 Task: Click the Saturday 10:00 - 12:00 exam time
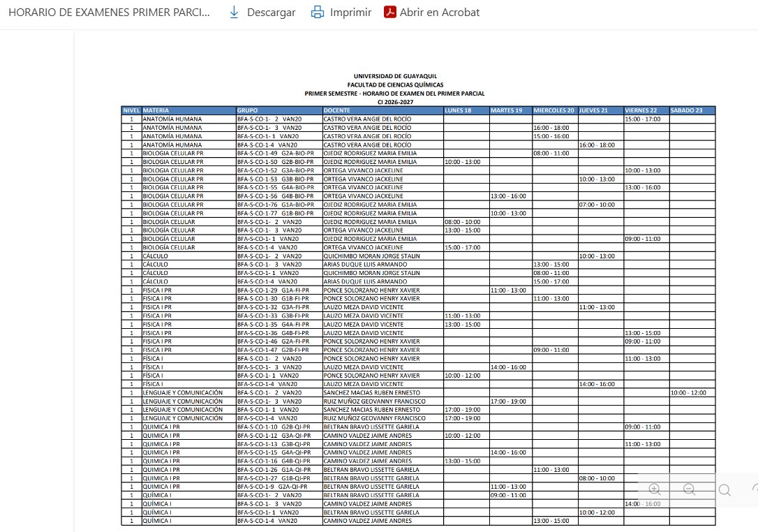pos(688,392)
